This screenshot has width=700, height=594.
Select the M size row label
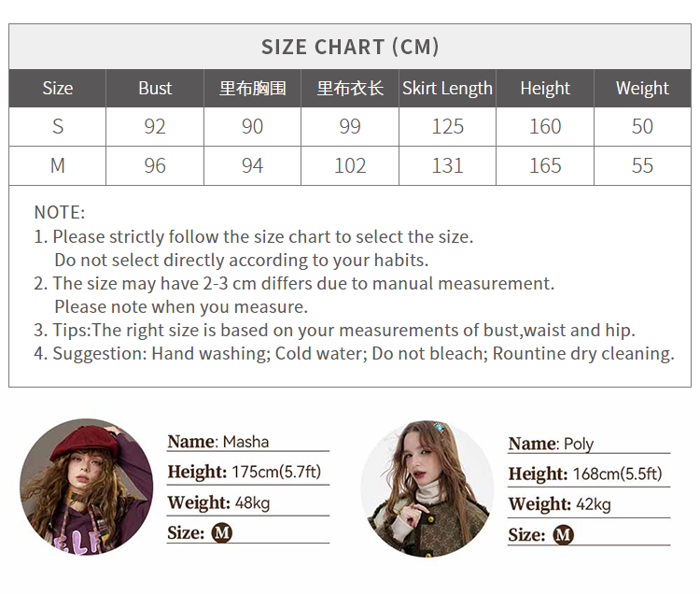[58, 165]
